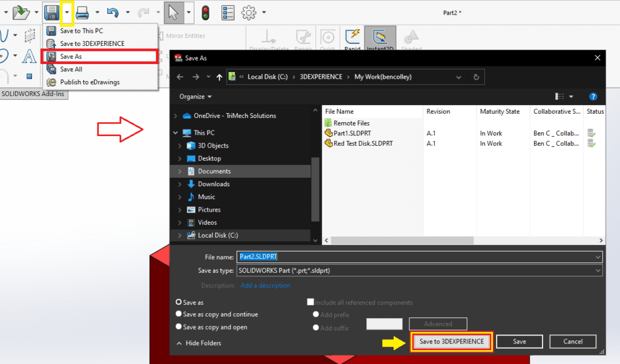Click the Redo arrow icon
The image size is (620, 364).
143,13
